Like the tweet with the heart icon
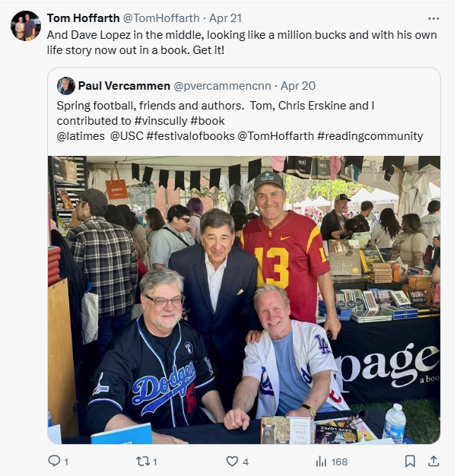 [x=232, y=462]
